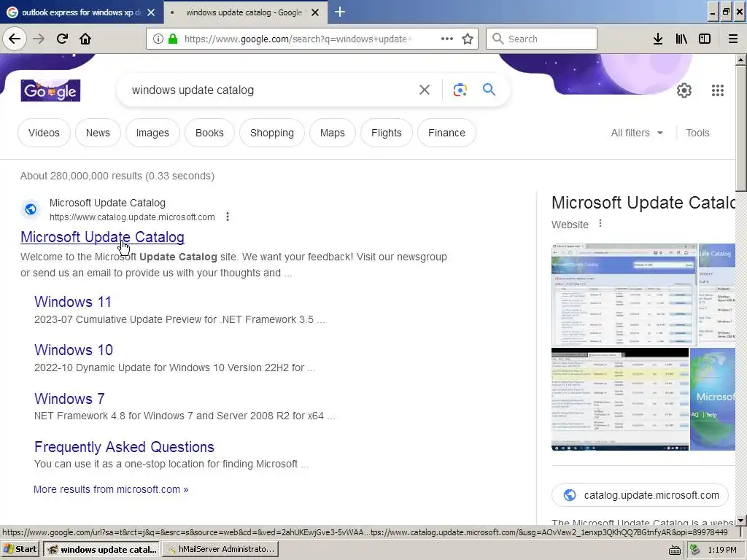Open the Windows 11 sitelink
Image resolution: width=747 pixels, height=560 pixels.
73,302
